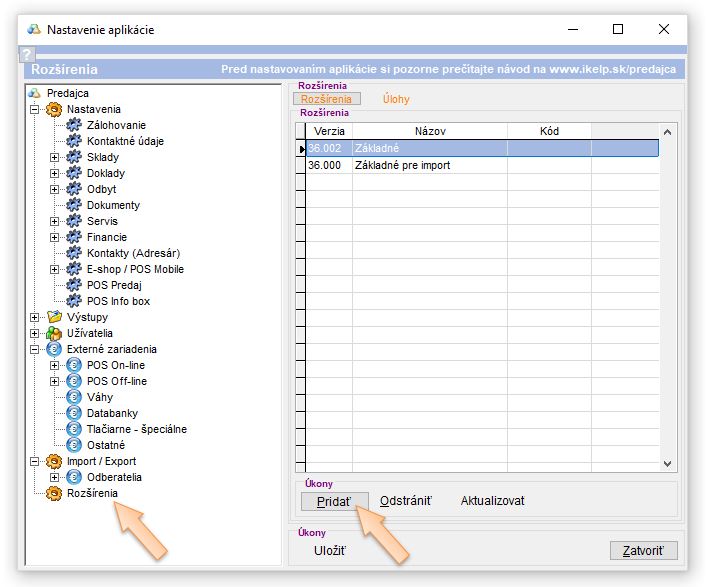The height and width of the screenshot is (587, 707).
Task: Click the Import / Export node icon
Action: 54,461
